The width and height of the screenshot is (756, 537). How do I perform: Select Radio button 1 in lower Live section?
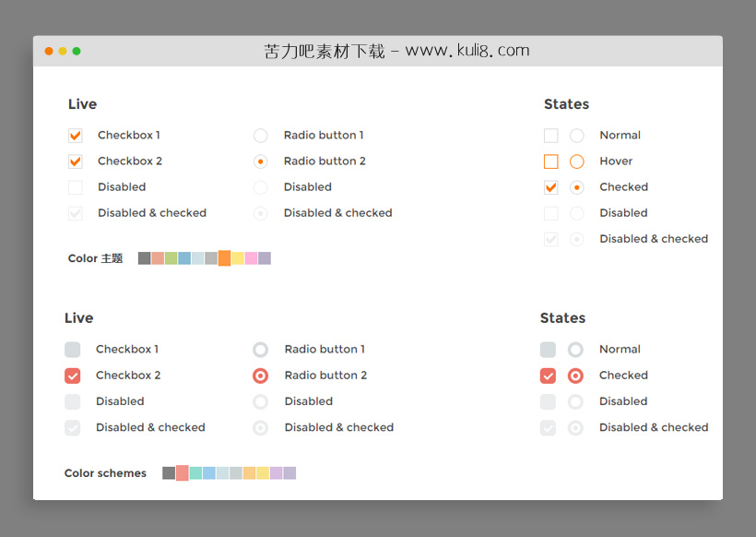coord(261,350)
